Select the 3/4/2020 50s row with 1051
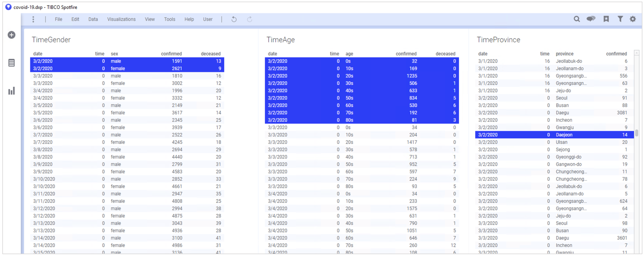This screenshot has height=256, width=644. point(362,230)
